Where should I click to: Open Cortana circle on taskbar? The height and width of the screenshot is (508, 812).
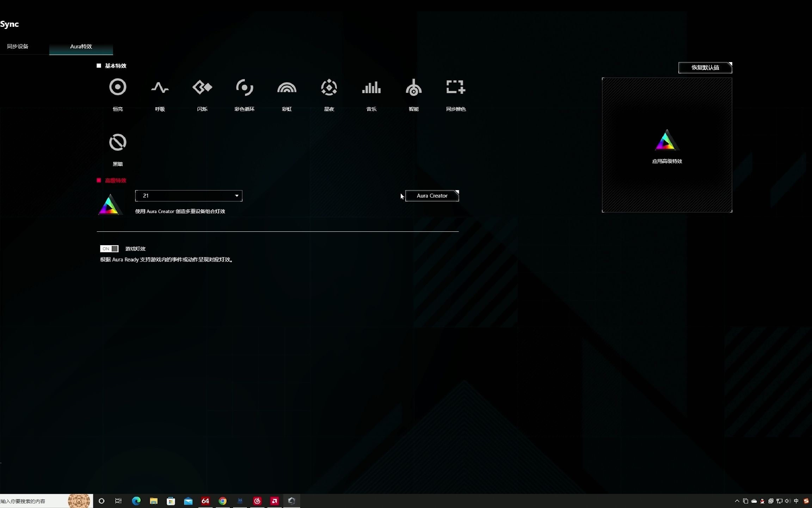click(101, 501)
